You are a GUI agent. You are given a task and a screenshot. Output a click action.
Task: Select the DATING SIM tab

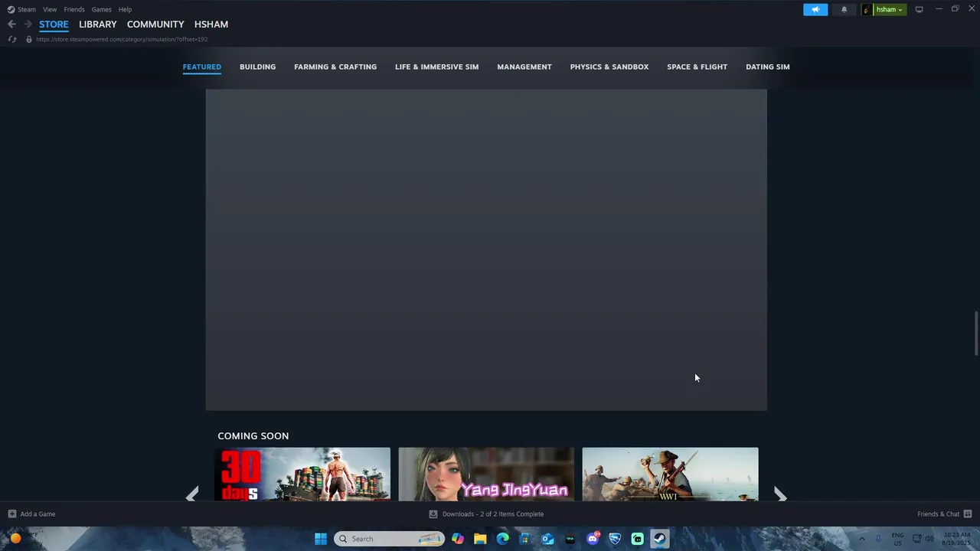[768, 67]
